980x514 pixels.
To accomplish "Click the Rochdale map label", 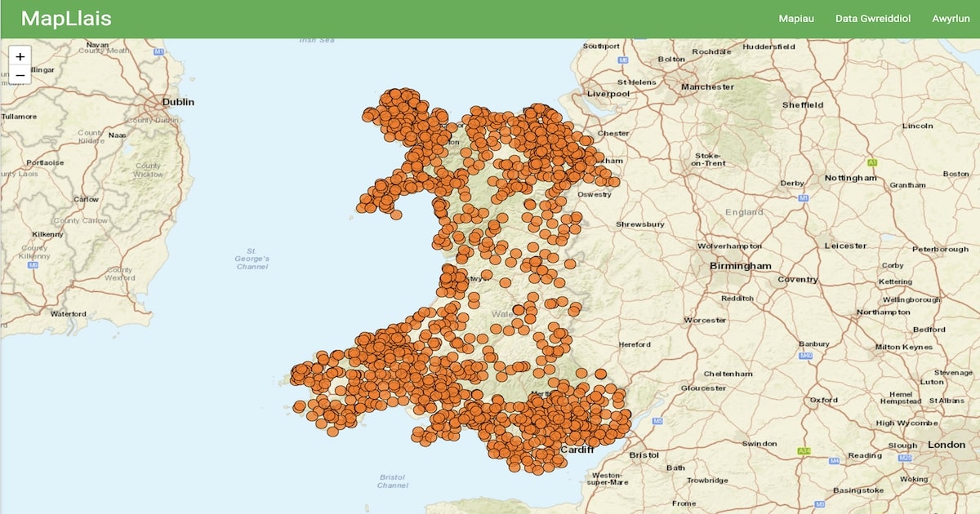I will pyautogui.click(x=711, y=51).
